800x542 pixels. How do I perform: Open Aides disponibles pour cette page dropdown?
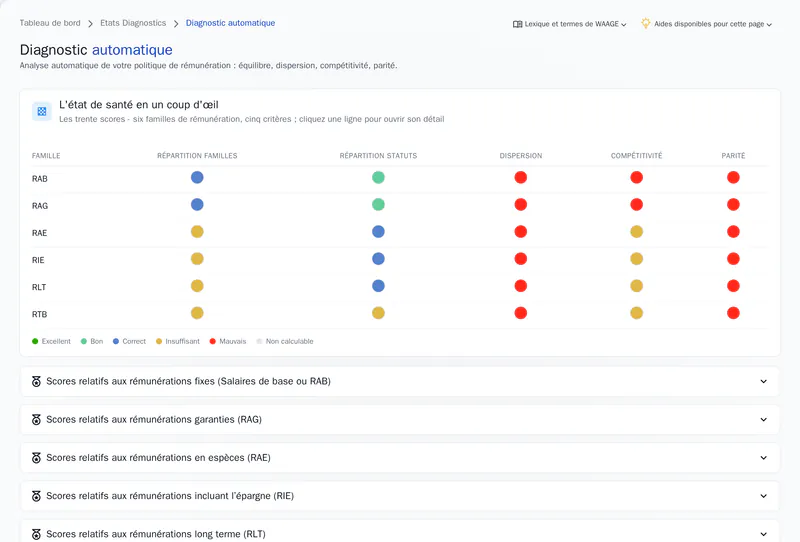707,24
